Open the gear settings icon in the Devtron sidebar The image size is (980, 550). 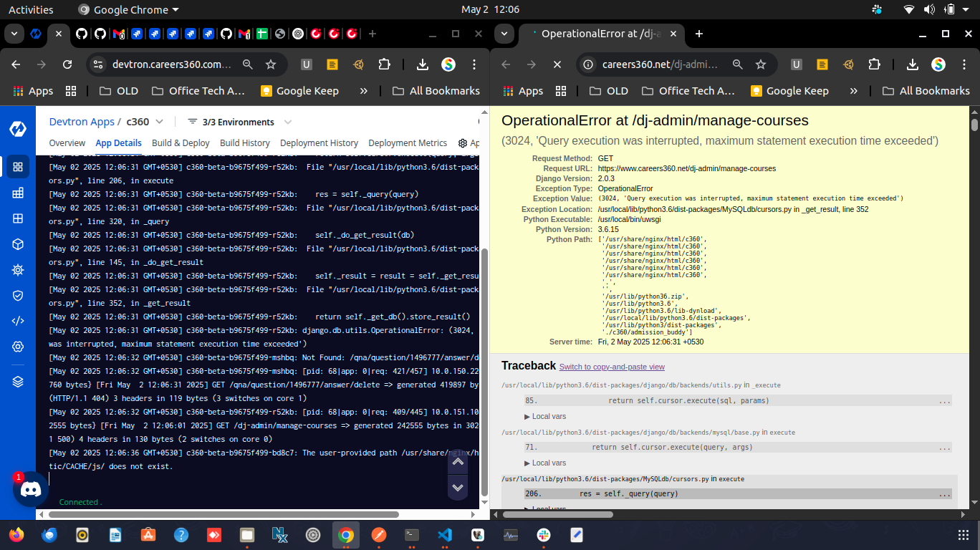coord(18,347)
